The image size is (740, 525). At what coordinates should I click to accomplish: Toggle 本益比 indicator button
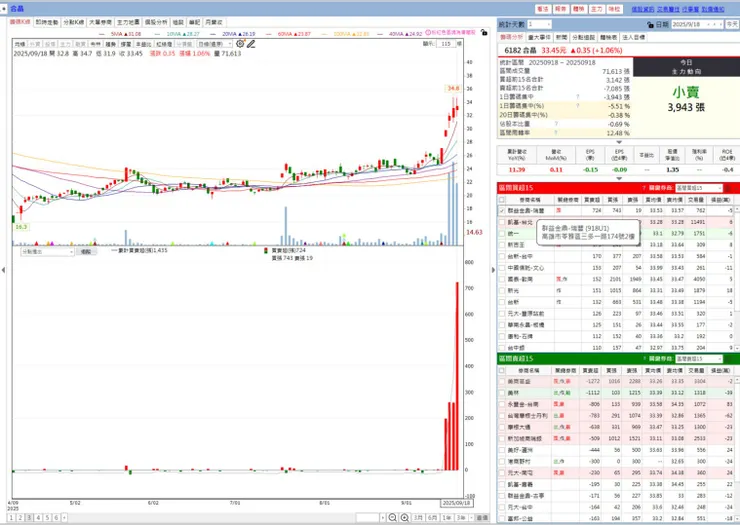[x=143, y=44]
